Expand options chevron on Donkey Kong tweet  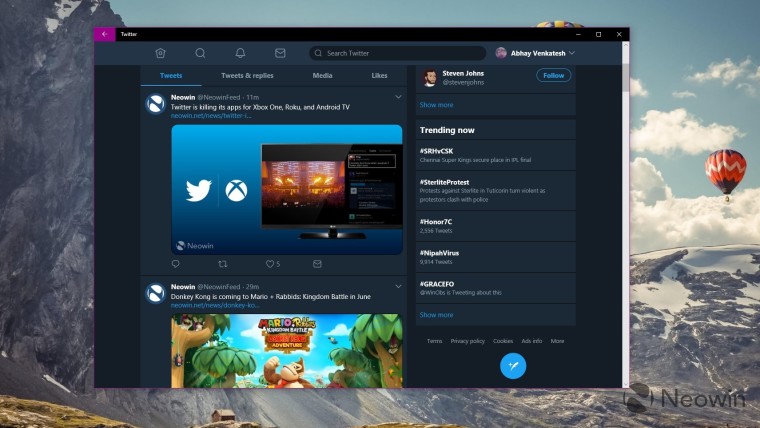[x=398, y=286]
